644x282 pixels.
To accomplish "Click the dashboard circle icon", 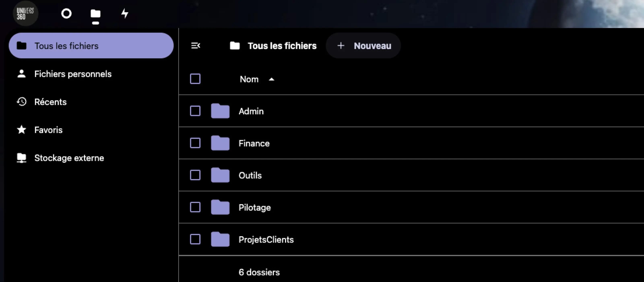I will point(66,14).
